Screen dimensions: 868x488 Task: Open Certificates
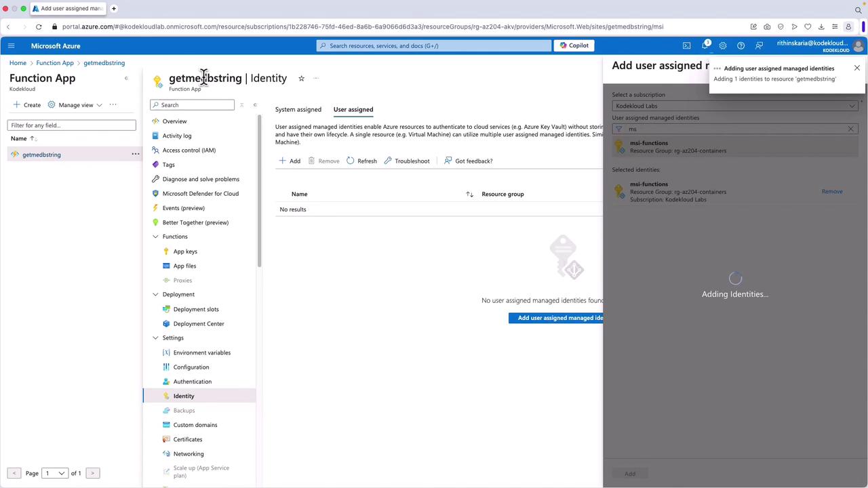click(x=188, y=439)
